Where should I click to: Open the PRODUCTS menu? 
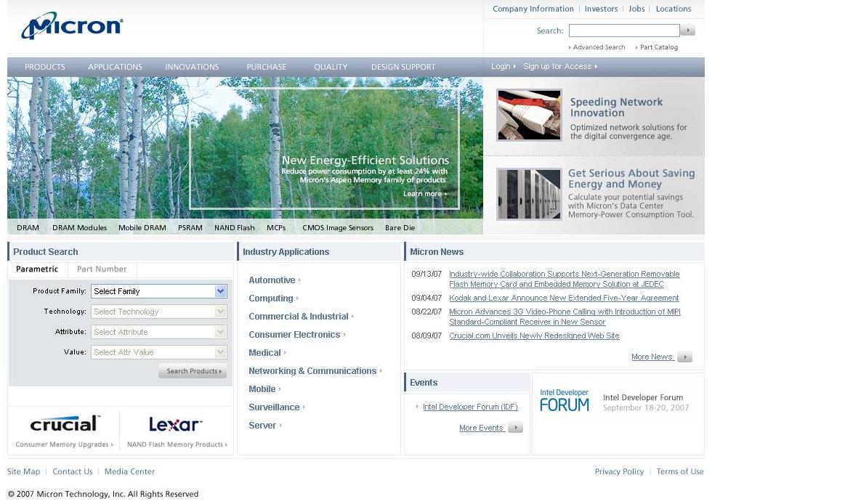coord(45,67)
